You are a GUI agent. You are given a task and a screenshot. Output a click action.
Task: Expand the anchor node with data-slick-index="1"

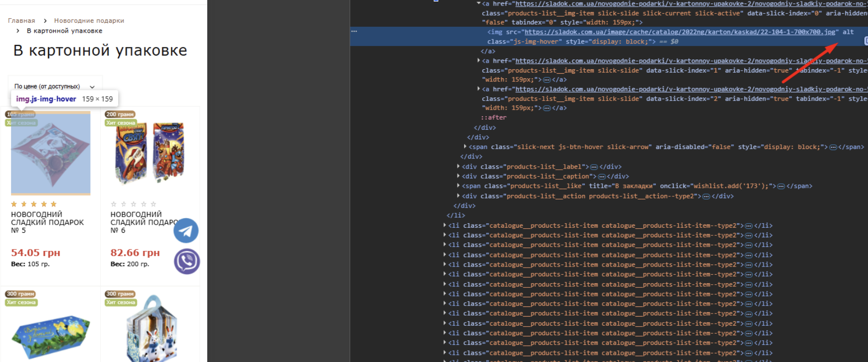[x=478, y=61]
